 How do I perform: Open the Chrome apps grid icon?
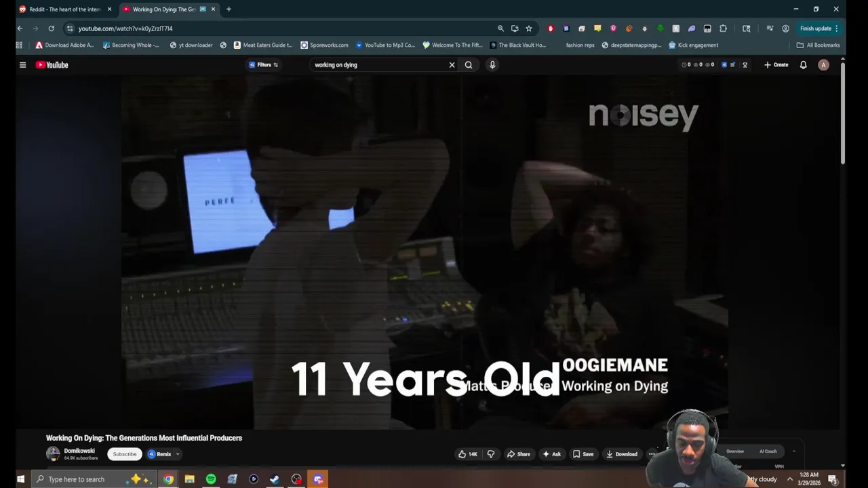19,45
